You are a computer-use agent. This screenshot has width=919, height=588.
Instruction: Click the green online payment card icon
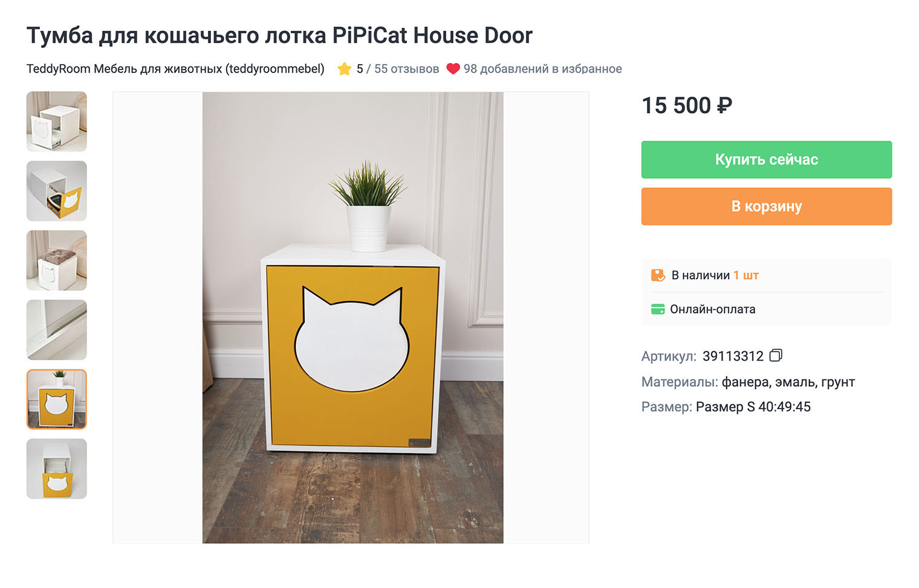click(658, 309)
